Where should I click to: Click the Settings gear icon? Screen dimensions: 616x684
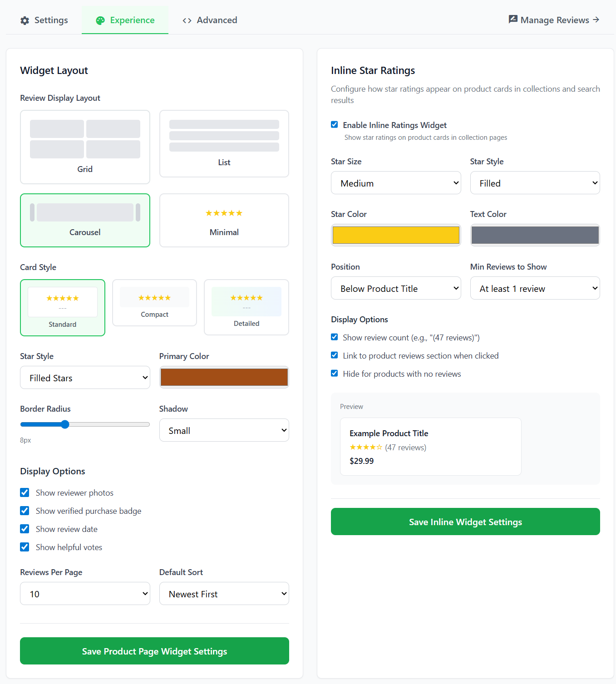25,20
